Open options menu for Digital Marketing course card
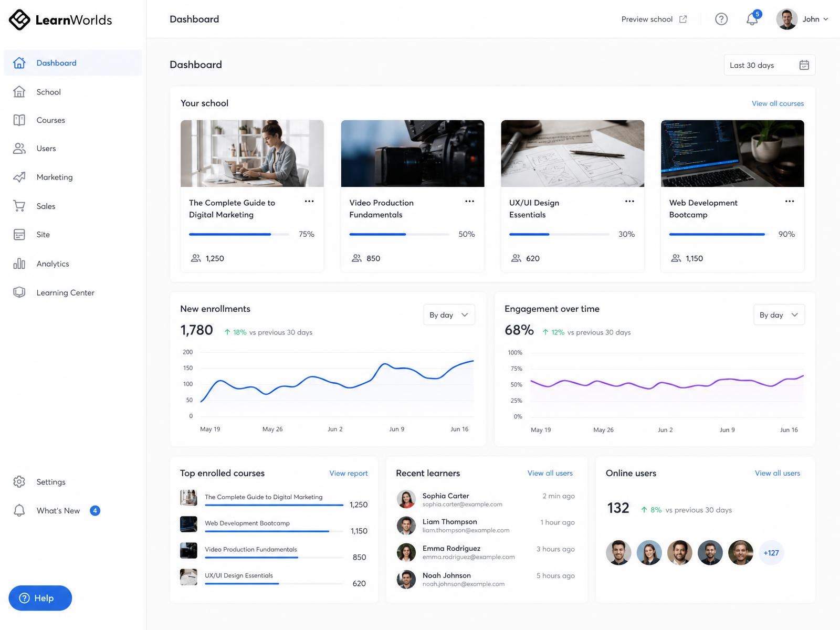Screen dimensions: 840x630 [x=309, y=201]
